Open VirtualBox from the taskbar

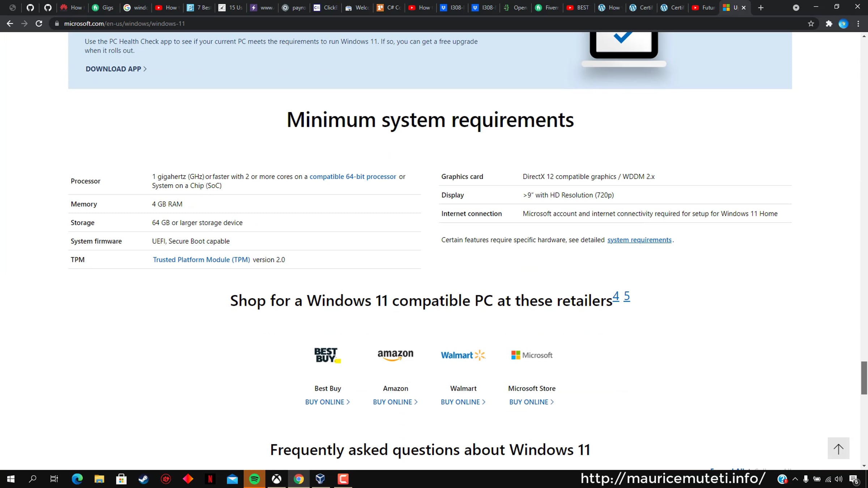(x=320, y=479)
